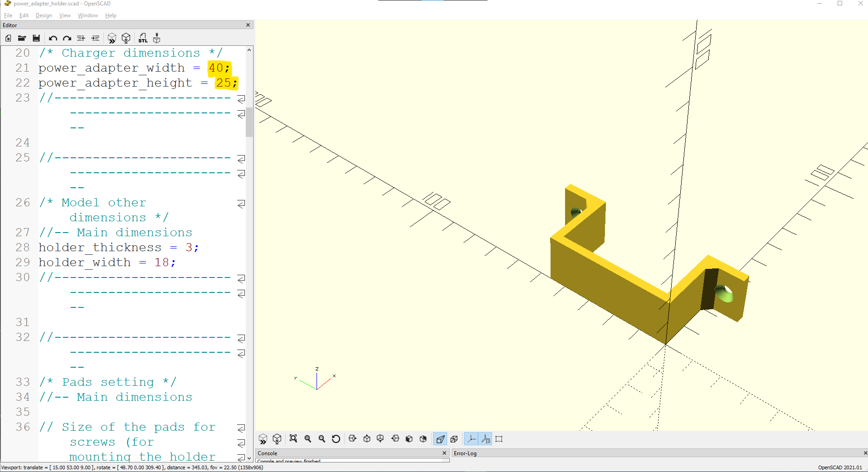Viewport: 868px width, 472px height.
Task: Switch to the Left view
Action: [395, 439]
